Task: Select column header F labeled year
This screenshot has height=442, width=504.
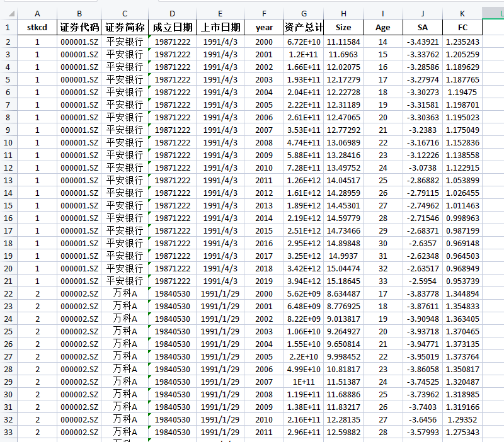Action: click(x=264, y=14)
